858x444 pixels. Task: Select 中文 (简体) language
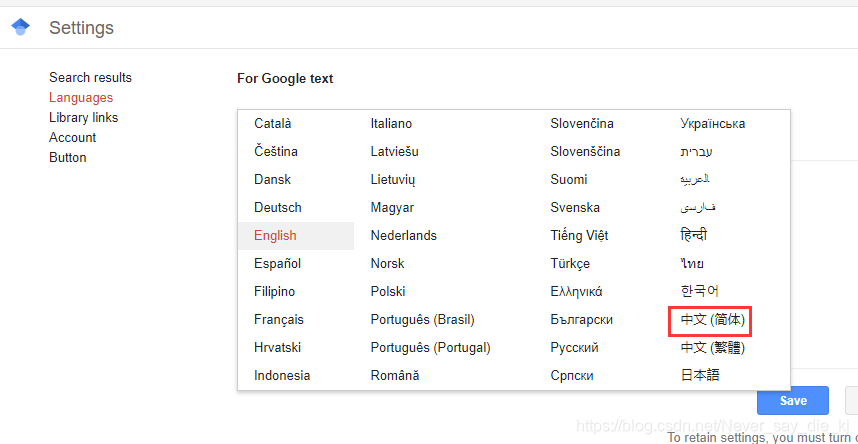tap(712, 320)
